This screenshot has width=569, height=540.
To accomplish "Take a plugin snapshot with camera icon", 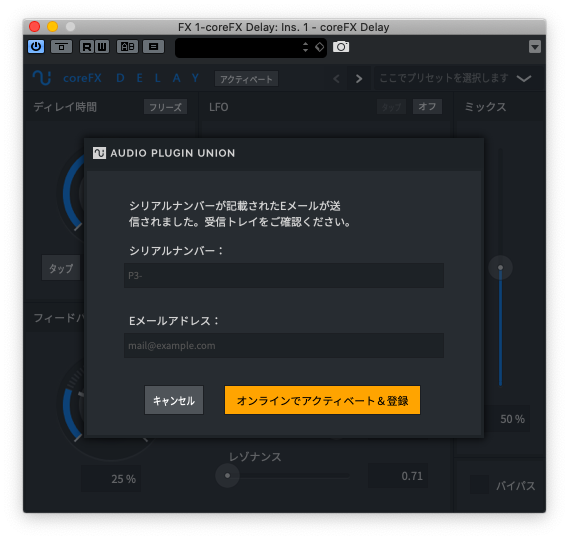I will pos(341,47).
